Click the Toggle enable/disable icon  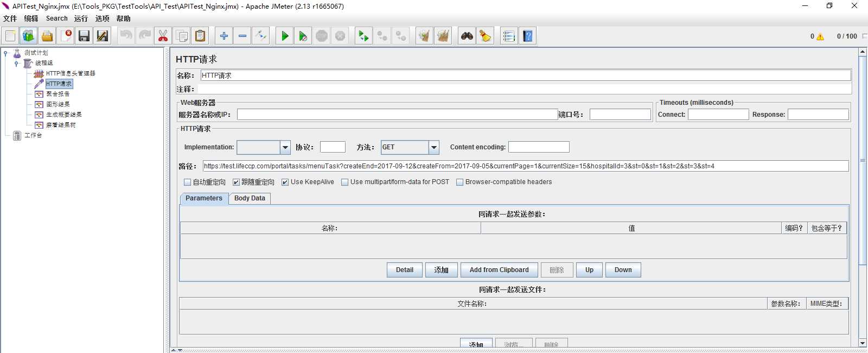tap(261, 36)
